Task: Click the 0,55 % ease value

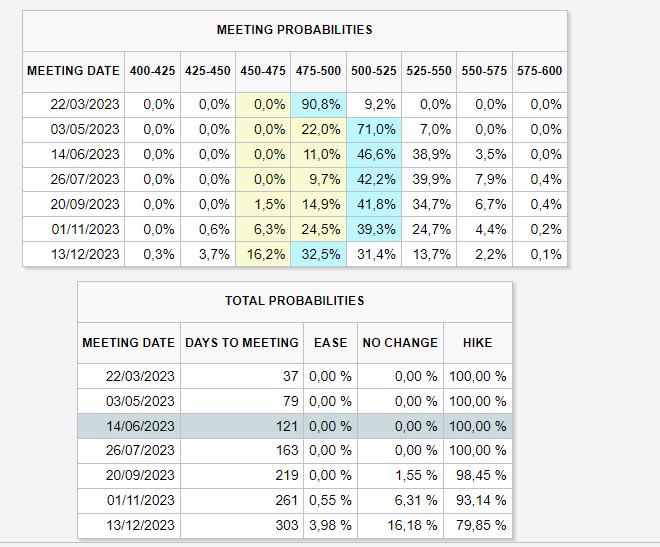Action: click(330, 500)
